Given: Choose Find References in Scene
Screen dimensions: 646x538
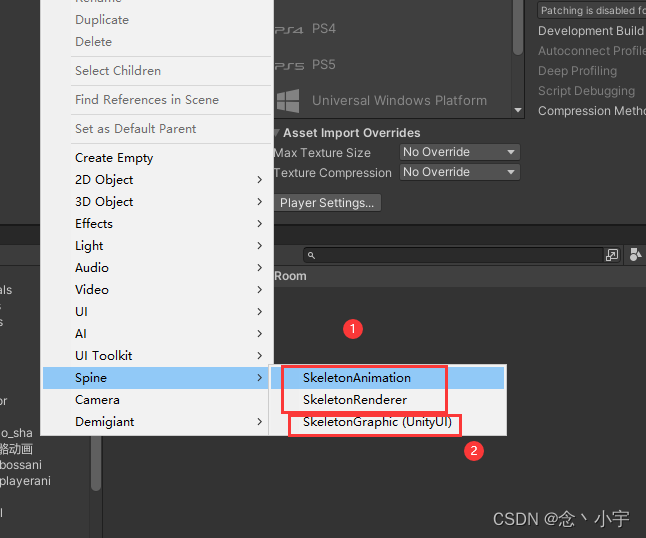Looking at the screenshot, I should (157, 100).
